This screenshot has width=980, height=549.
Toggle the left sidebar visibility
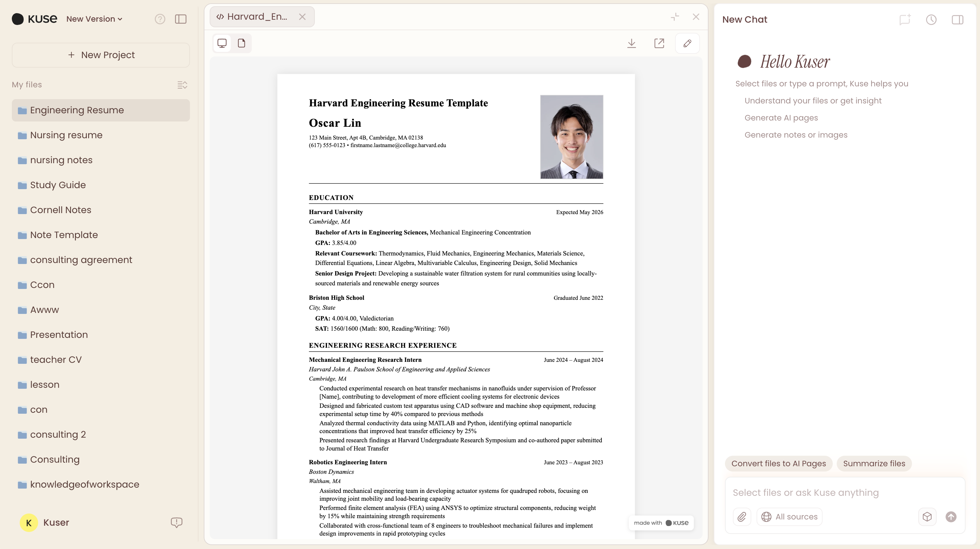(180, 19)
